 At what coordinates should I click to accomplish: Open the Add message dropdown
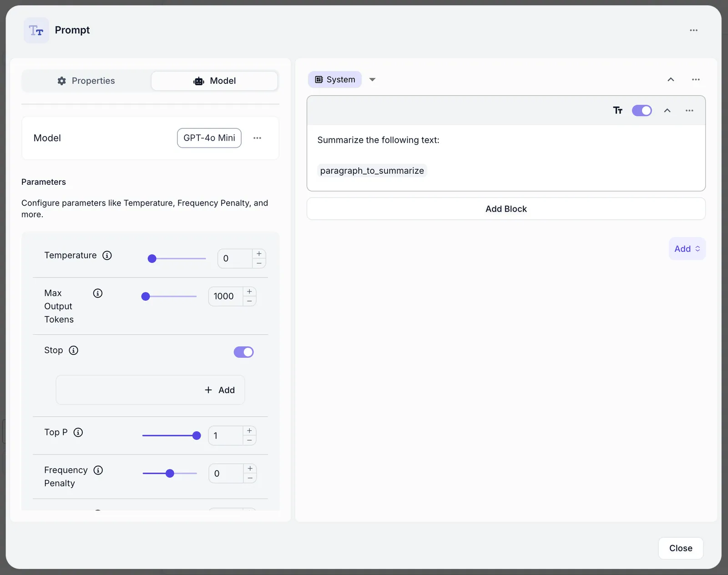click(x=687, y=249)
